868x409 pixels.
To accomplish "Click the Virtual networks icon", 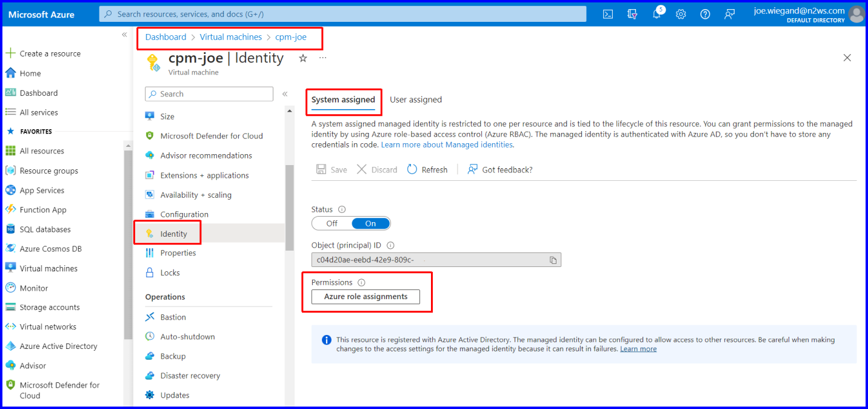I will [10, 326].
